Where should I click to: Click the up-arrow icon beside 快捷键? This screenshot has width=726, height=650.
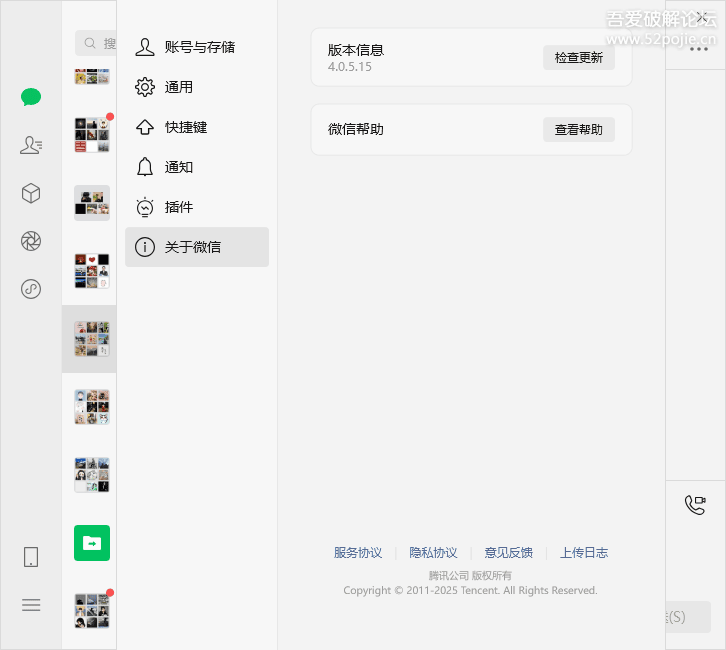pyautogui.click(x=145, y=127)
